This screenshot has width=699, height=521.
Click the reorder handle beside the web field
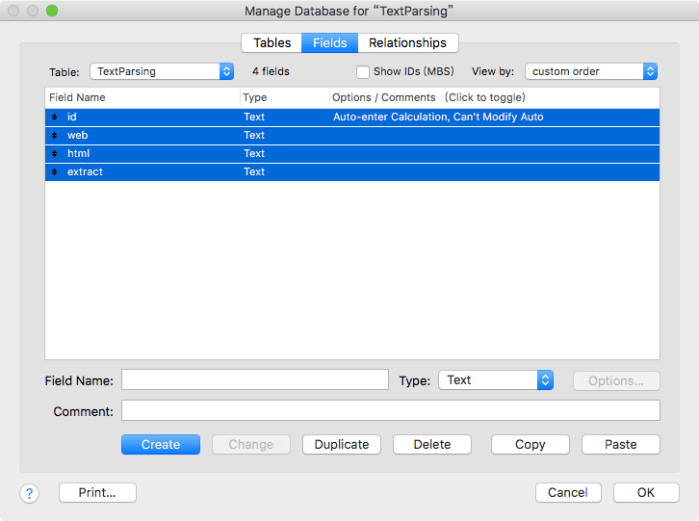(x=55, y=135)
